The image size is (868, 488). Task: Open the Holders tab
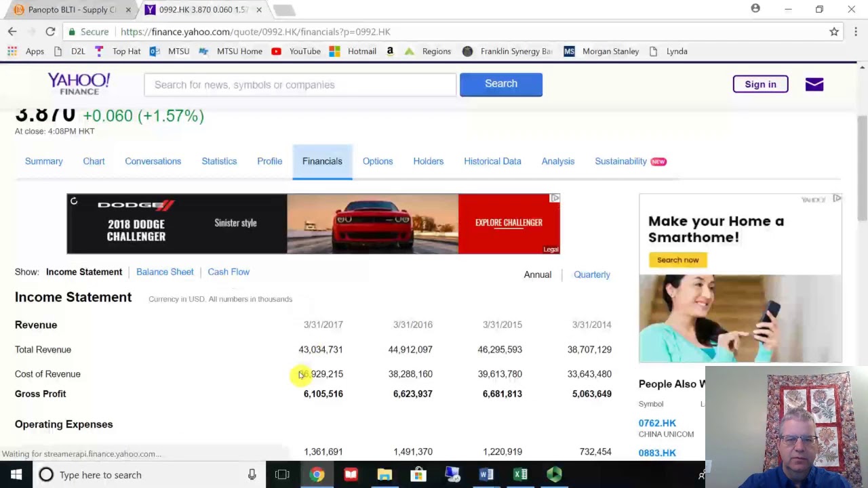point(429,161)
